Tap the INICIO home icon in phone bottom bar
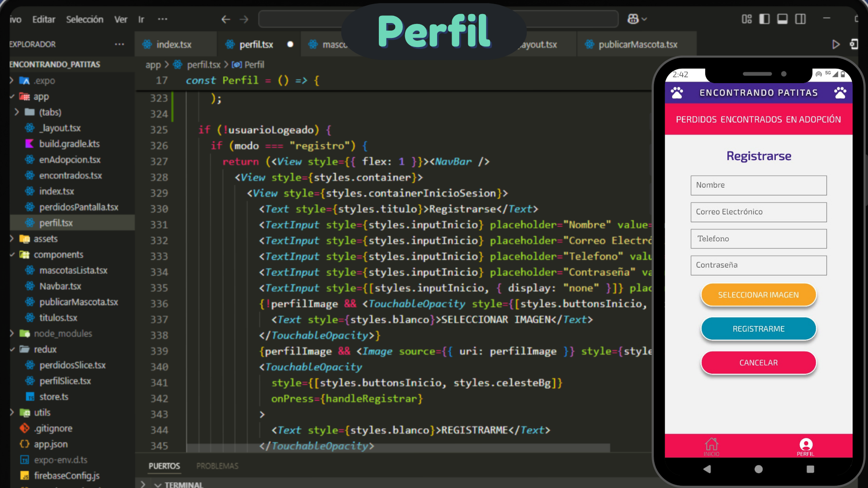This screenshot has width=868, height=488. [711, 446]
